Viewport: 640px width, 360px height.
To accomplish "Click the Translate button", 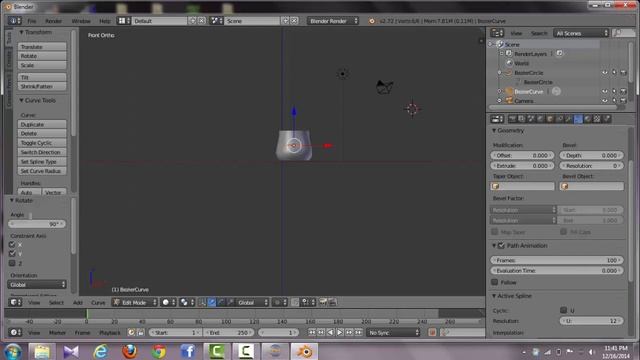I will (x=42, y=47).
